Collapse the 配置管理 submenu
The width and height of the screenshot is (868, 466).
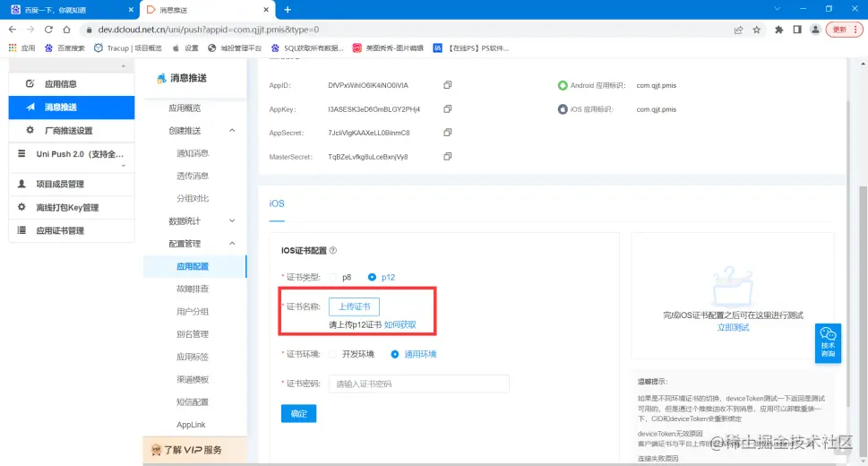(x=232, y=243)
